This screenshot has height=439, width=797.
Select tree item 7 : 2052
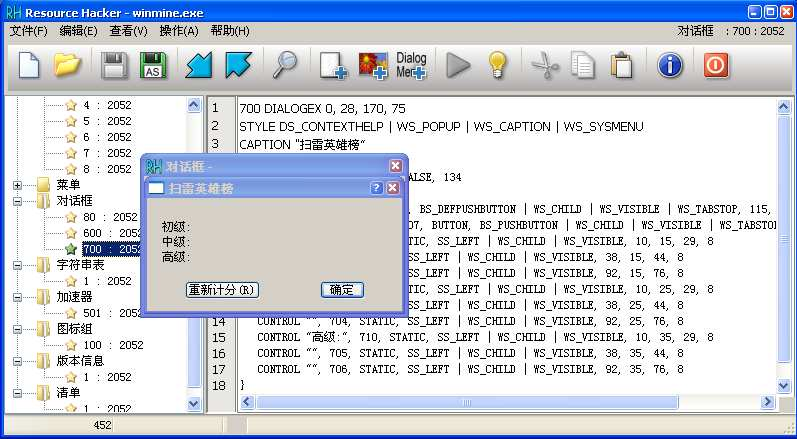click(x=107, y=153)
